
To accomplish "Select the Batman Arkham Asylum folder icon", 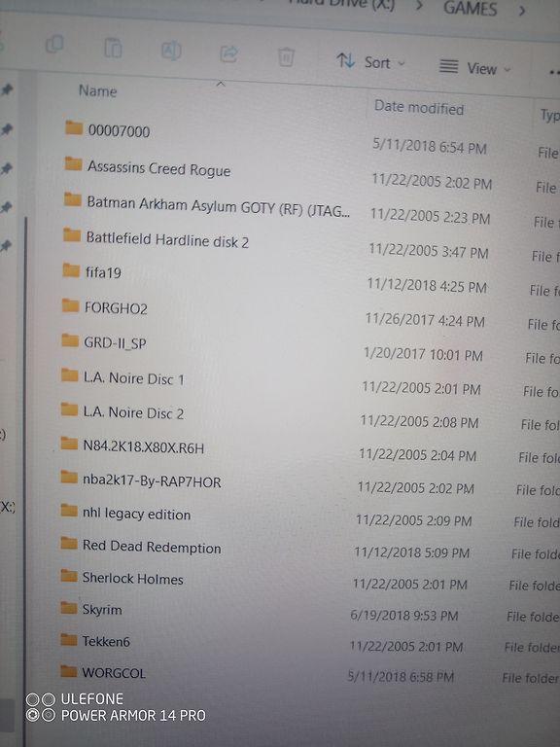I will (x=72, y=199).
